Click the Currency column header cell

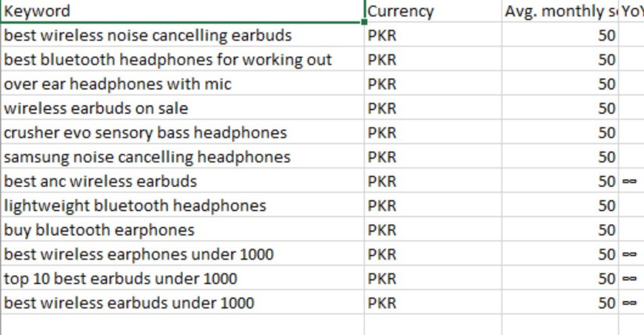[x=433, y=11]
